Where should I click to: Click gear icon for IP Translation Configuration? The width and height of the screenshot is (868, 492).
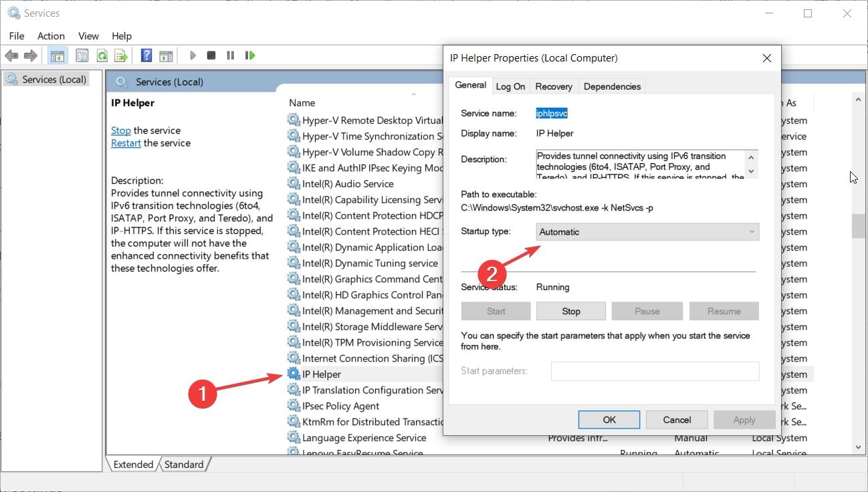294,390
